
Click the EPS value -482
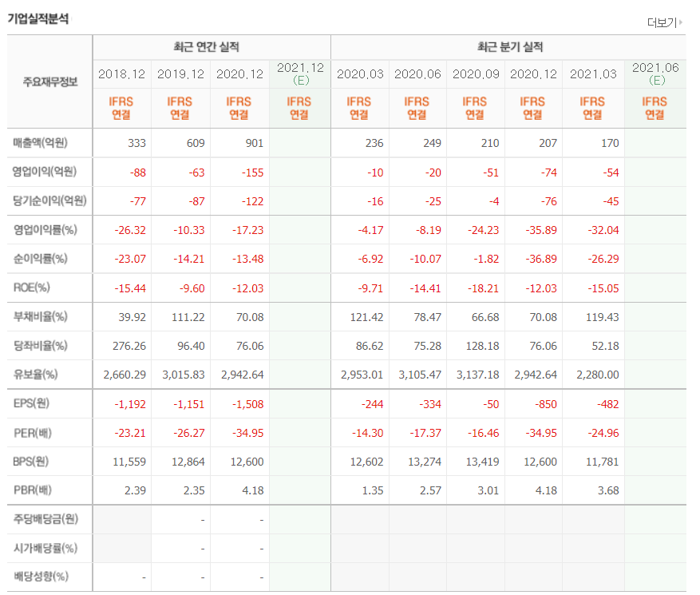tap(608, 404)
